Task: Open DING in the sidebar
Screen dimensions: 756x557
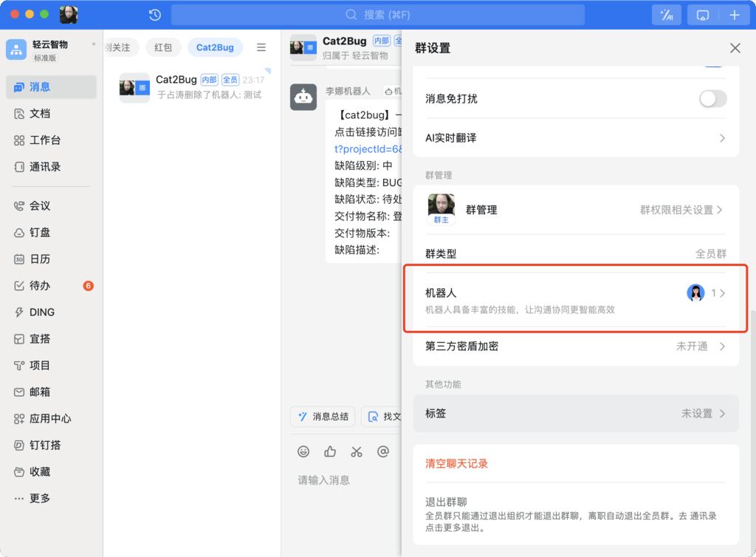Action: coord(51,312)
